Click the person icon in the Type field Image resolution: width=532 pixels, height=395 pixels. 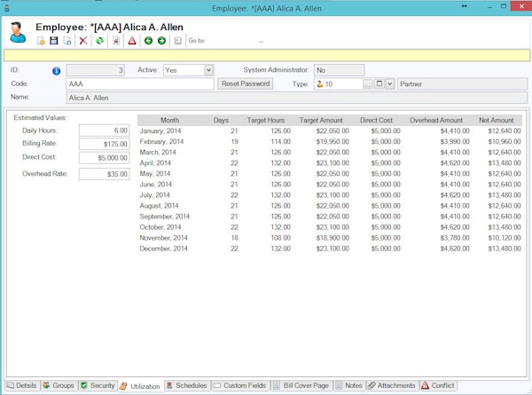pos(319,84)
